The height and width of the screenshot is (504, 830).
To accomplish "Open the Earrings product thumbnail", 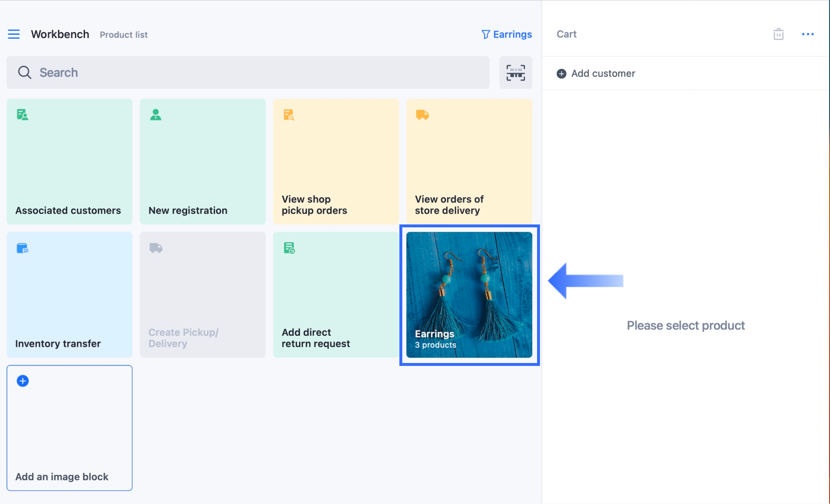I will pos(469,295).
